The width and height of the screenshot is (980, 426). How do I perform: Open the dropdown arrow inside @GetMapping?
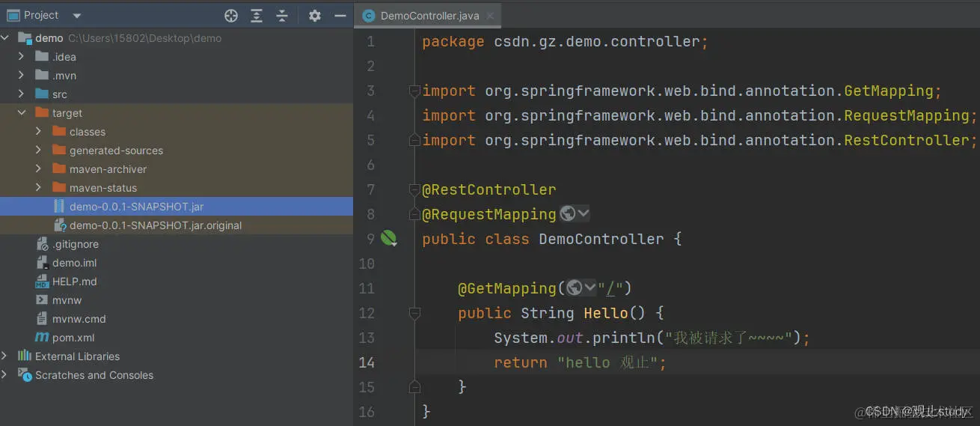pos(590,287)
